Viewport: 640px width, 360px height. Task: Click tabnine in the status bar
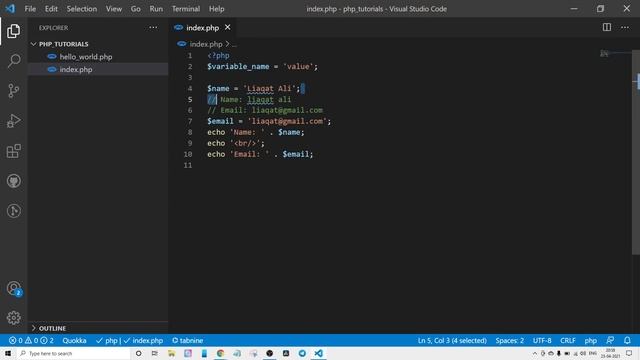tap(187, 340)
